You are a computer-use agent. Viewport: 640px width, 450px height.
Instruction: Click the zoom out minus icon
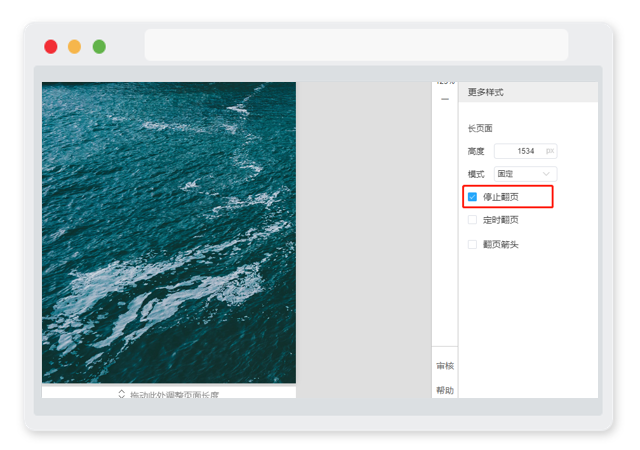click(x=445, y=99)
